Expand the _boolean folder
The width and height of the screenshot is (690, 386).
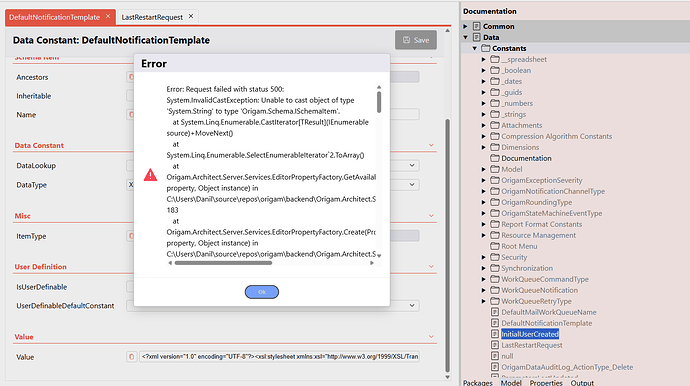coord(484,70)
